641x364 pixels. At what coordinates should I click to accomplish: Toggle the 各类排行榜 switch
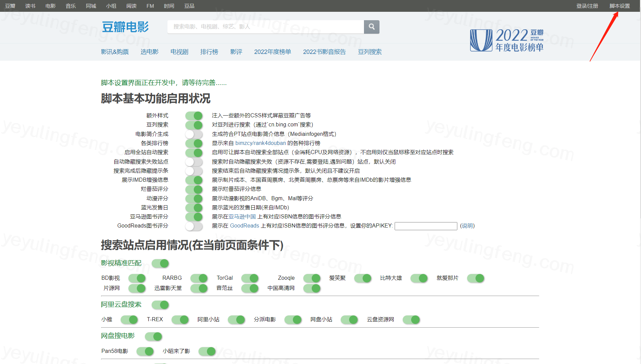pyautogui.click(x=194, y=143)
